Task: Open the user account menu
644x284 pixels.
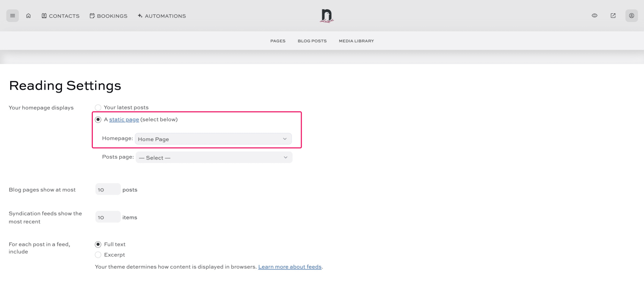Action: tap(632, 16)
